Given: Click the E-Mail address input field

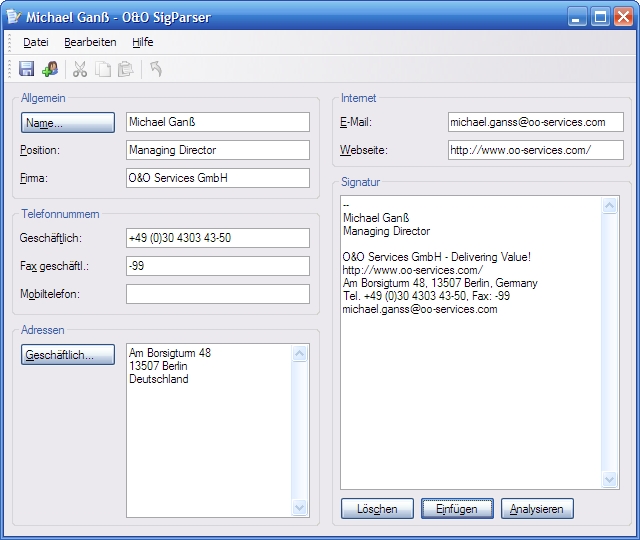Looking at the screenshot, I should (535, 122).
